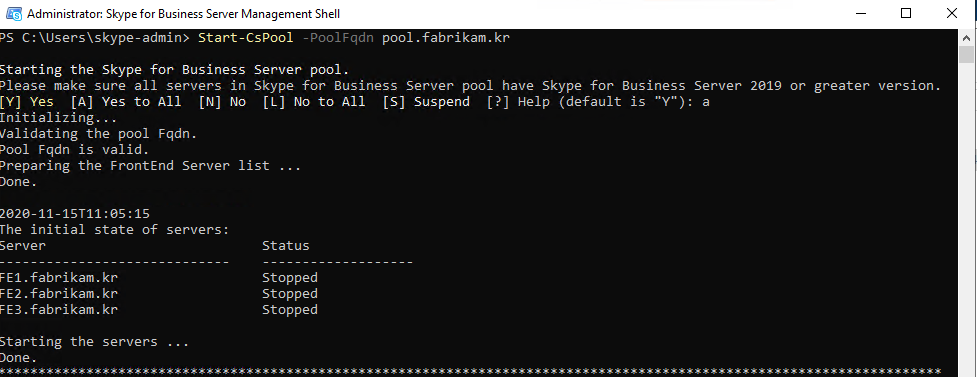Click the Stopped status for FE3.fabrikam.kr
Image resolution: width=977 pixels, height=377 pixels.
(290, 310)
